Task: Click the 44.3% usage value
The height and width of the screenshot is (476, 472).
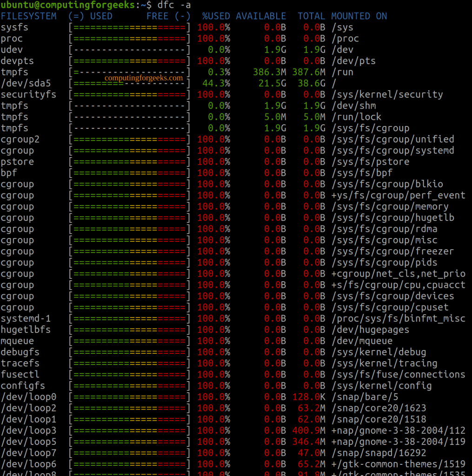Action: coord(216,83)
